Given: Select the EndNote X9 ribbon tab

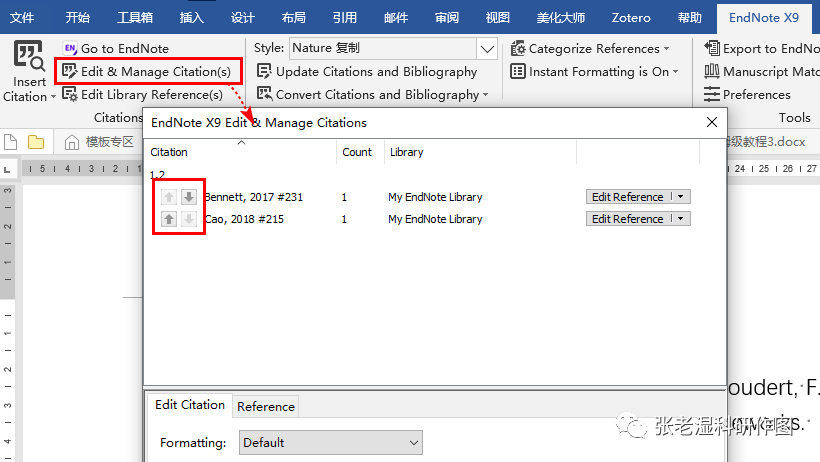Looking at the screenshot, I should (764, 18).
